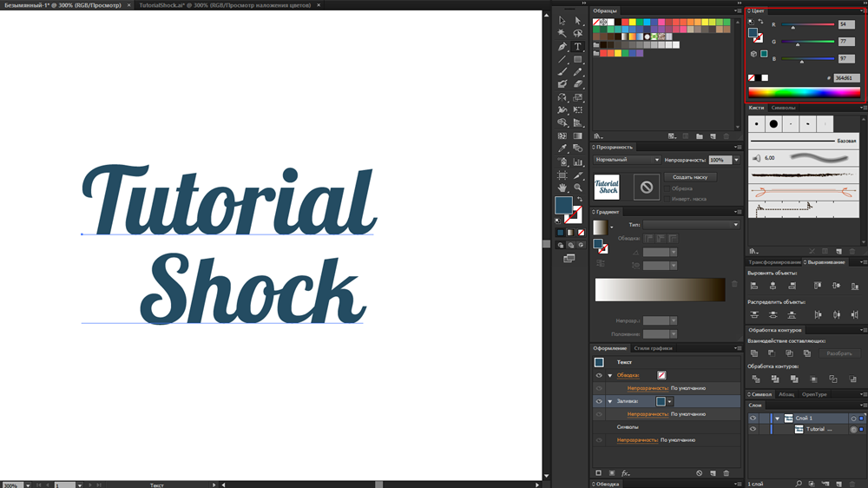868x488 pixels.
Task: Hide layer Слой 1 with eye icon
Action: pos(753,419)
